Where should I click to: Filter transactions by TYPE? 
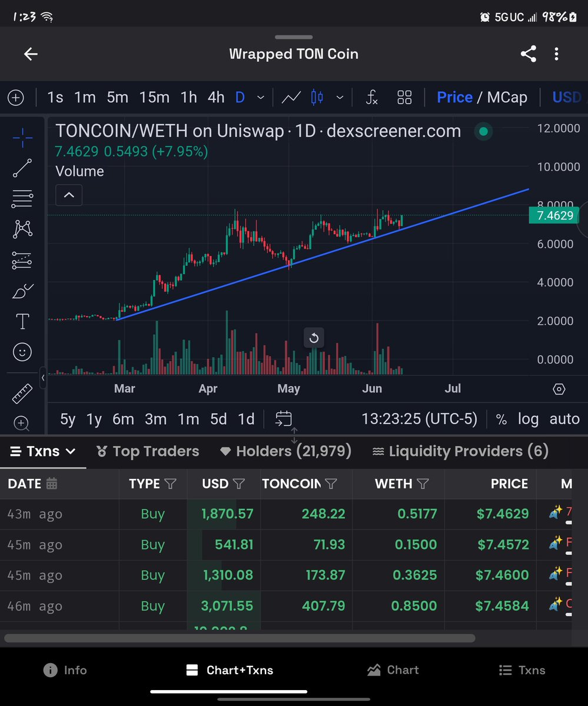[x=170, y=484]
